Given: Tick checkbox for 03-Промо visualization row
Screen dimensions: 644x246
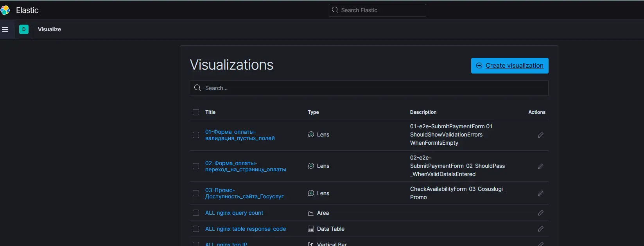Looking at the screenshot, I should click(196, 193).
